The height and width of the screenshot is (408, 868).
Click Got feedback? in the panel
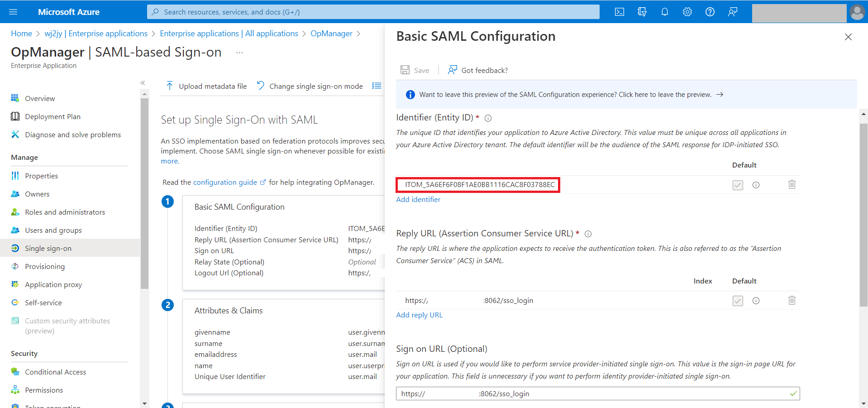(478, 70)
